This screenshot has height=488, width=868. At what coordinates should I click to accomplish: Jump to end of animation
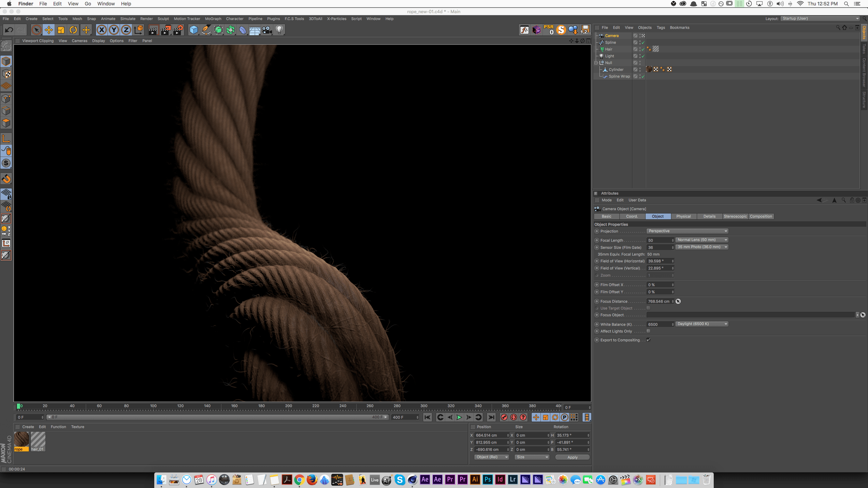491,417
